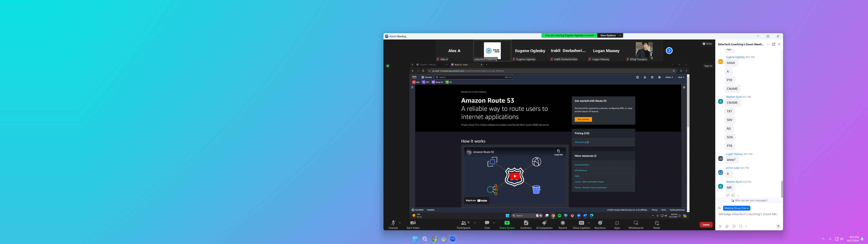Unmute the microphone
The height and width of the screenshot is (244, 868).
point(393,223)
